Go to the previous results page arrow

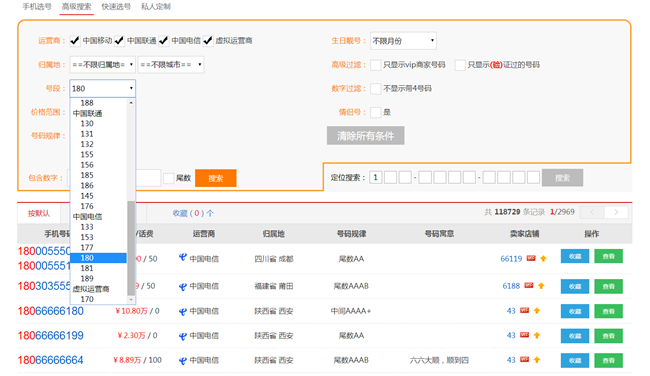click(592, 212)
